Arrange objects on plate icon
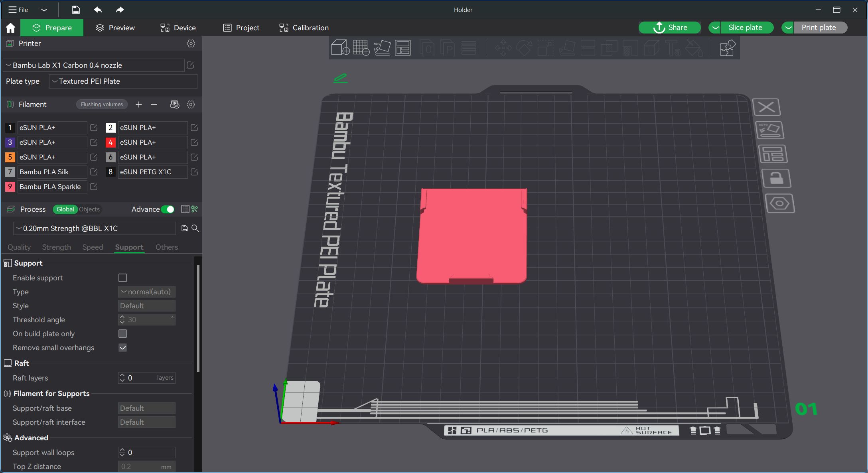Viewport: 868px width, 473px height. point(773,154)
